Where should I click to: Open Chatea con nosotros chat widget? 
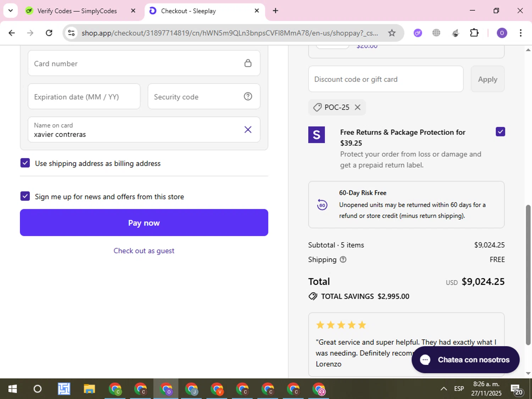coord(465,360)
